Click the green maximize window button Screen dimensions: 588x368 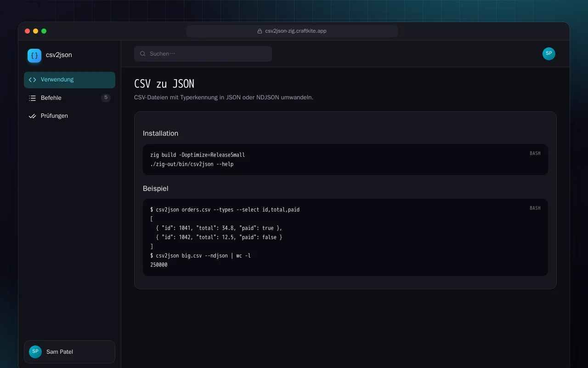click(44, 31)
